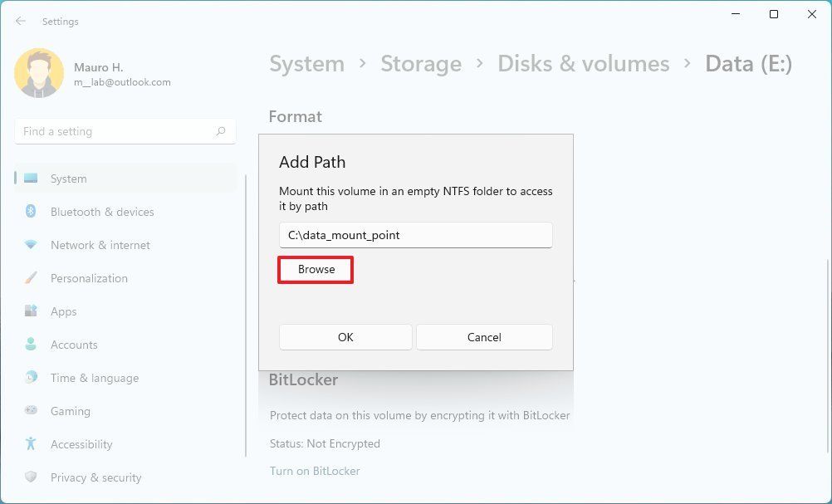
Task: Cancel the Add Path dialog
Action: (x=484, y=337)
